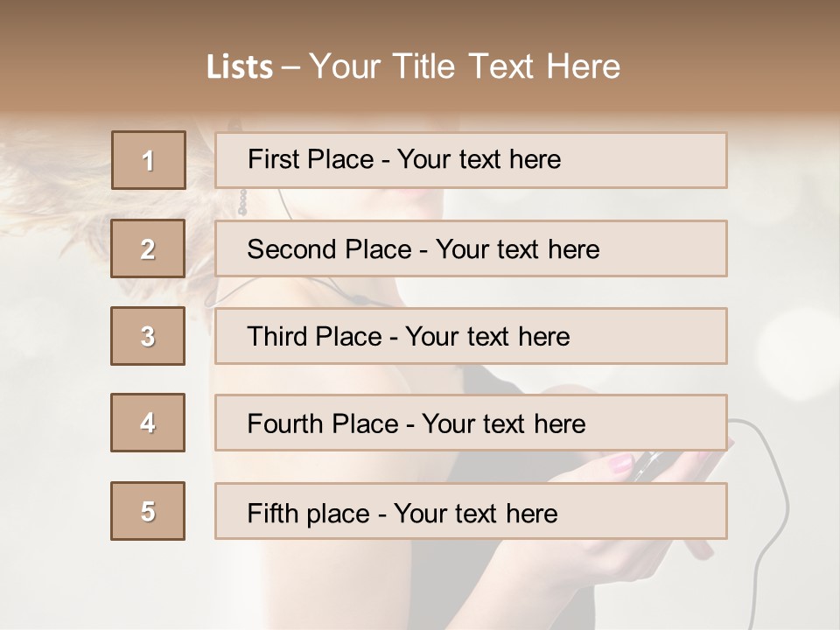
Task: Select the number 2 square
Action: click(148, 248)
